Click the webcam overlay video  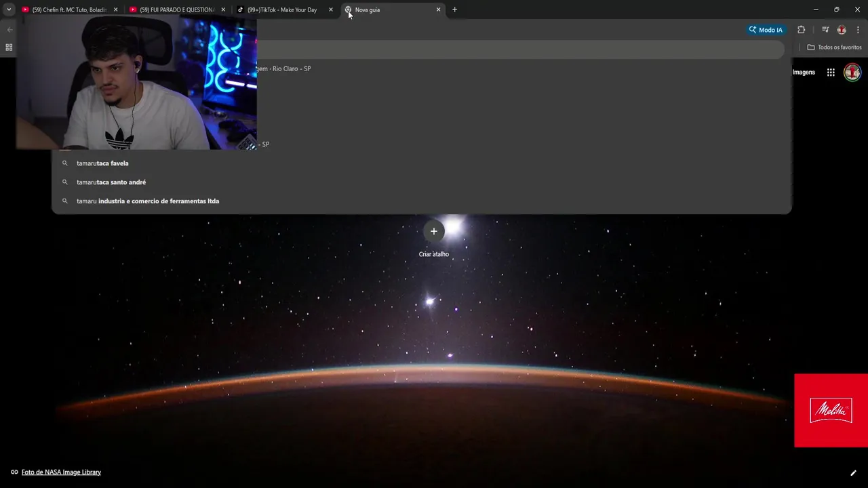pyautogui.click(x=136, y=83)
